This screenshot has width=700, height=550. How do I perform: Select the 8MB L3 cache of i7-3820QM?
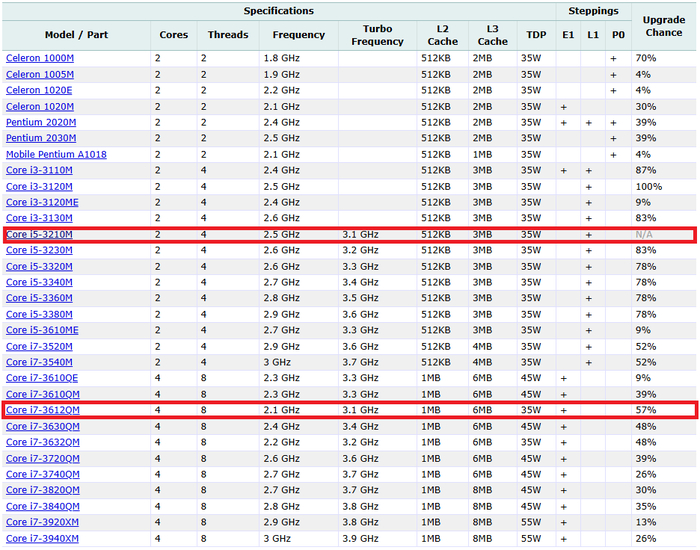coord(482,490)
